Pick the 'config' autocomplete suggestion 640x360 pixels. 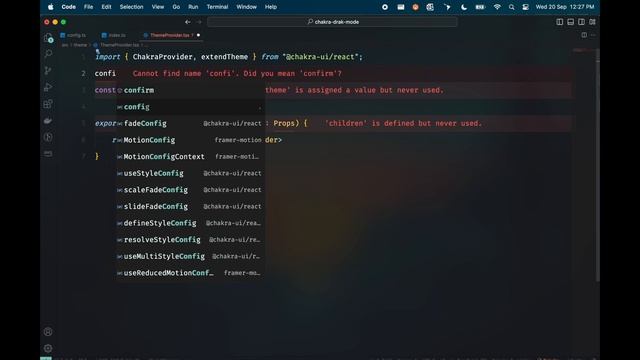pyautogui.click(x=191, y=107)
